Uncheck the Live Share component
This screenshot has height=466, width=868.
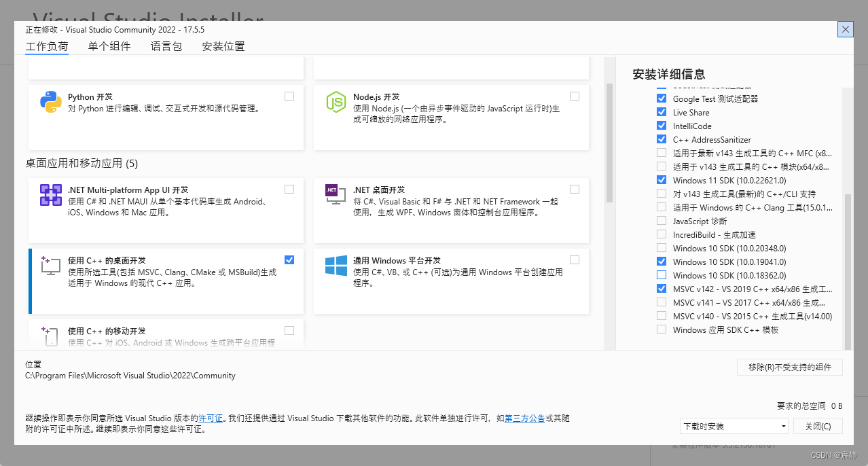pyautogui.click(x=662, y=112)
